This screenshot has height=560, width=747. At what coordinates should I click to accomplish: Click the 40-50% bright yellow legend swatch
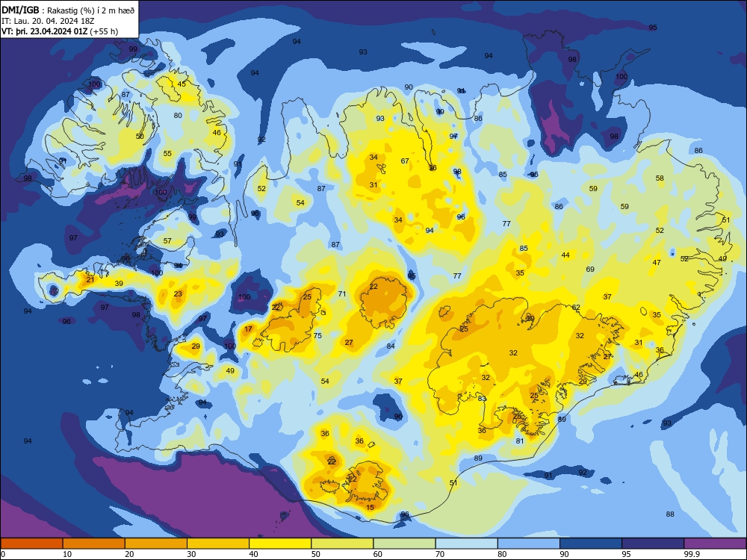[280, 544]
